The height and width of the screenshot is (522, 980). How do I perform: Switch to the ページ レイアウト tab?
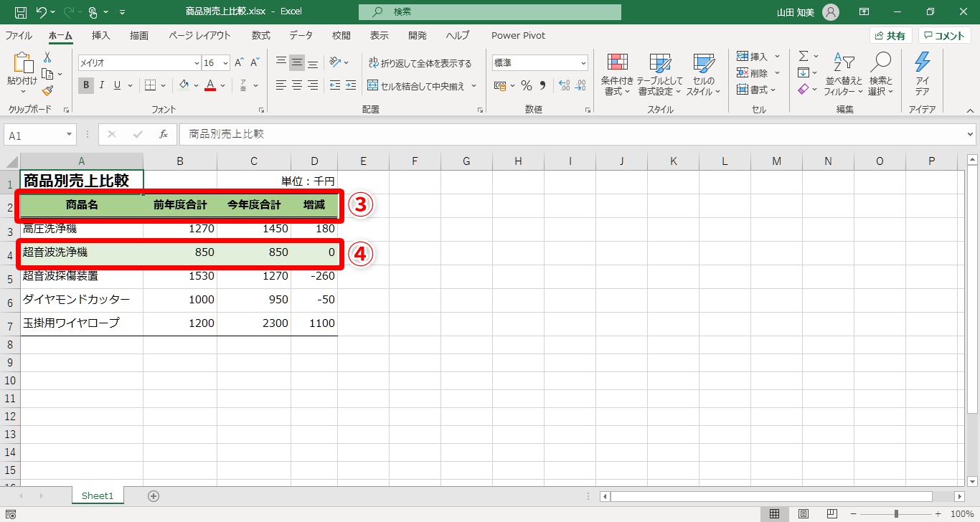coord(200,35)
